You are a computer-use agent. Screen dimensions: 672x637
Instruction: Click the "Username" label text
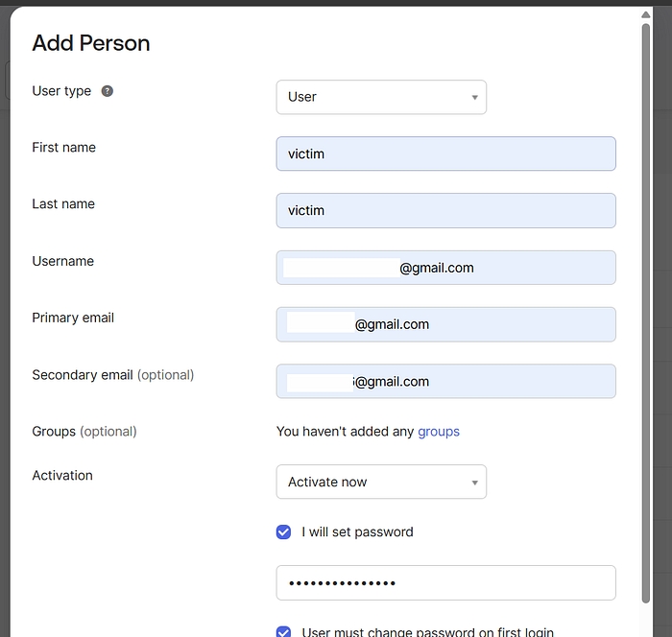point(63,261)
